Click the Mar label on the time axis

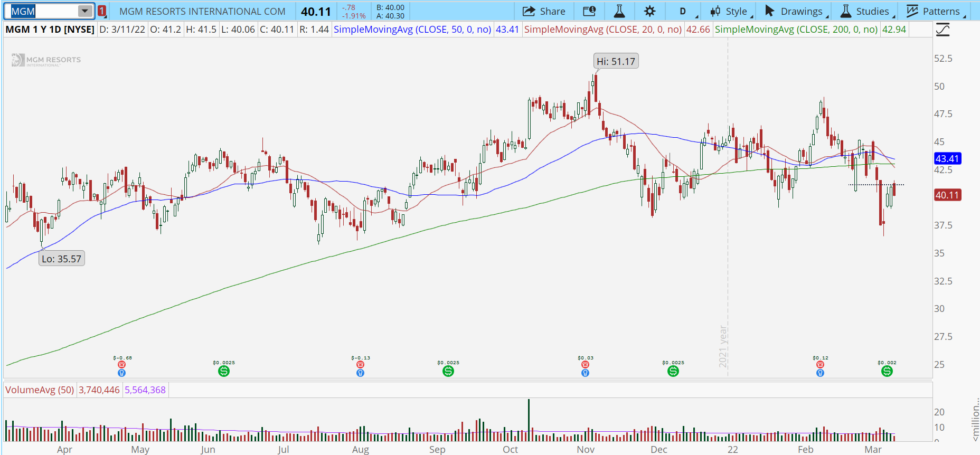tap(873, 449)
